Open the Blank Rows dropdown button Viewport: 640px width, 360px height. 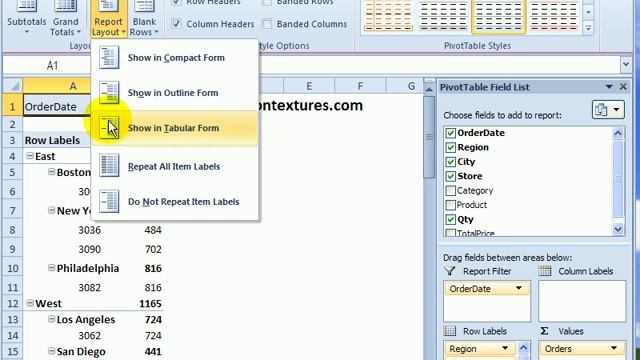[x=144, y=18]
